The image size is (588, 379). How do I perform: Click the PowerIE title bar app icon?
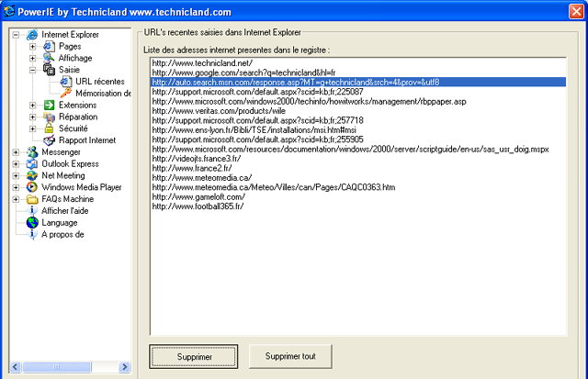[x=9, y=11]
